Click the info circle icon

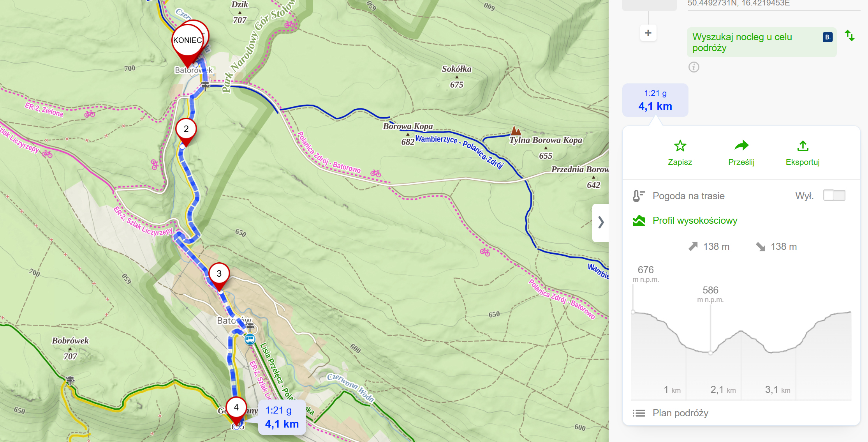(694, 67)
